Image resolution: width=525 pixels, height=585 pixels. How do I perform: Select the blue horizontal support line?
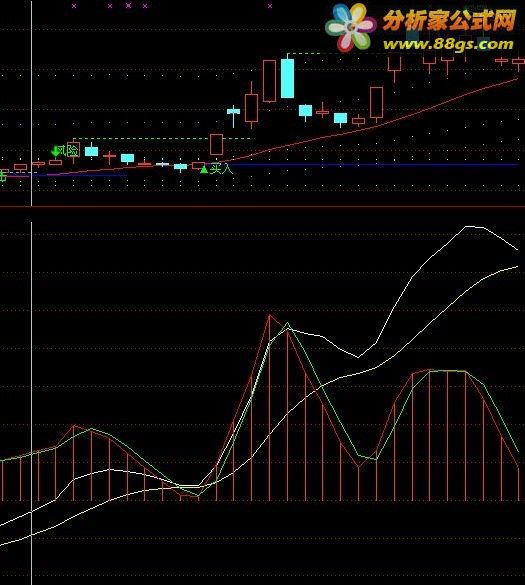[x=373, y=164]
